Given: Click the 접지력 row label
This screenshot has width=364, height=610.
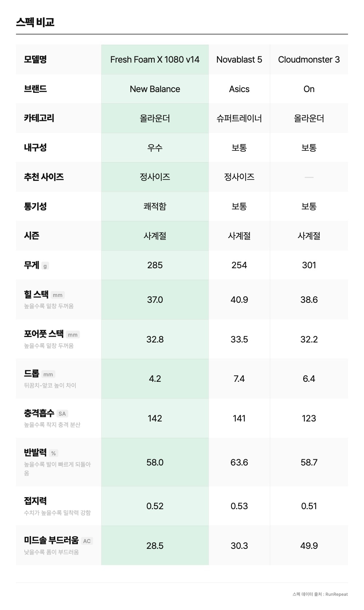Looking at the screenshot, I should pyautogui.click(x=35, y=501).
